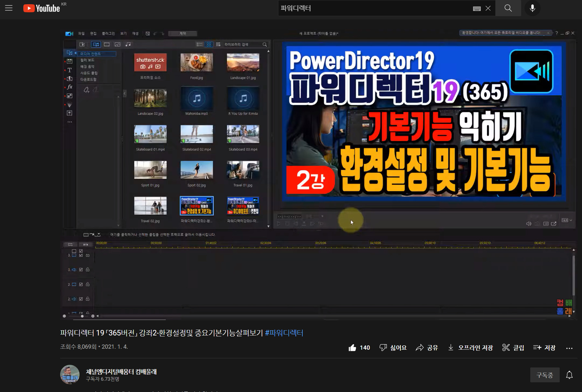Screen dimensions: 582x392
Task: Open the #파워디렉터 hashtag link
Action: click(x=284, y=333)
